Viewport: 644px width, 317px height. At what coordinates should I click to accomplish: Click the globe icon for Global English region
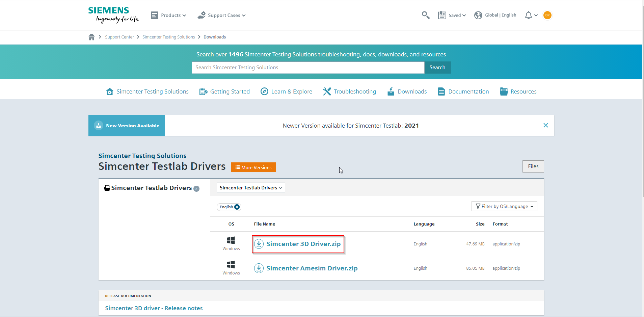click(478, 15)
